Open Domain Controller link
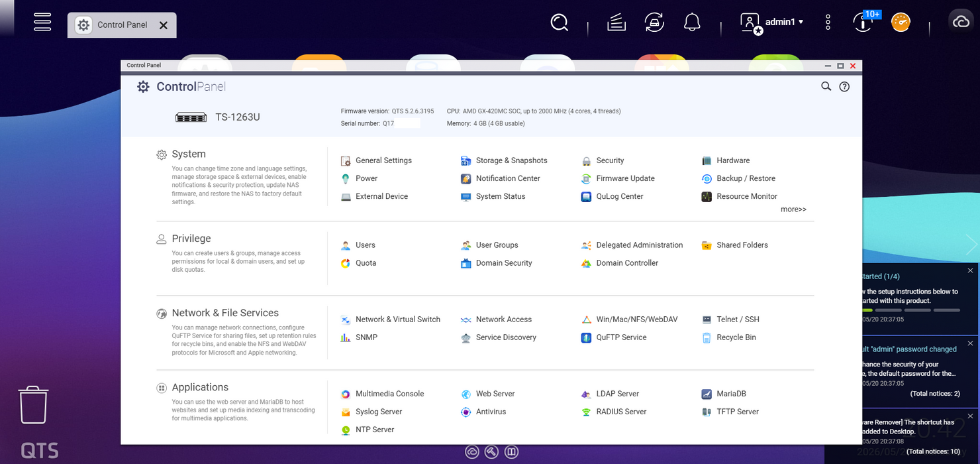Image resolution: width=980 pixels, height=464 pixels. (x=627, y=263)
